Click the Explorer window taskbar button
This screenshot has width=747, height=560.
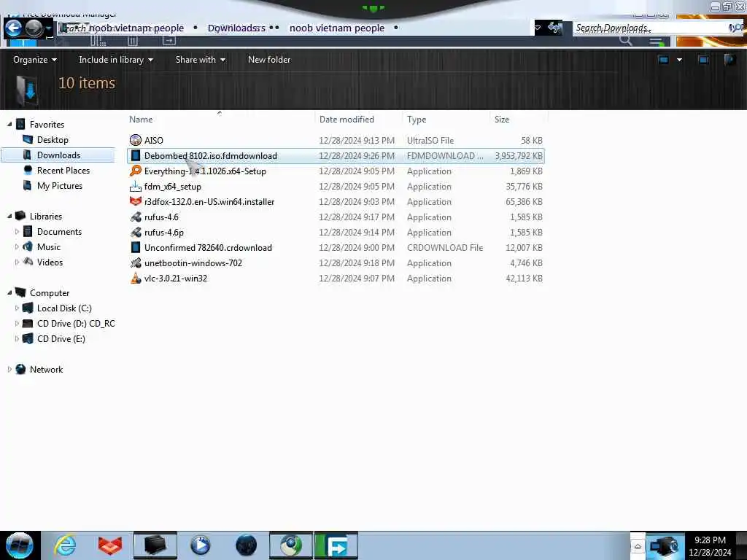[155, 545]
